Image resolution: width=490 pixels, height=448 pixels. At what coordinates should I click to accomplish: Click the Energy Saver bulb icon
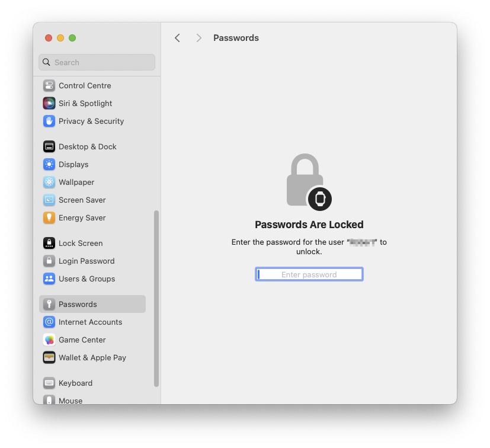pos(49,217)
